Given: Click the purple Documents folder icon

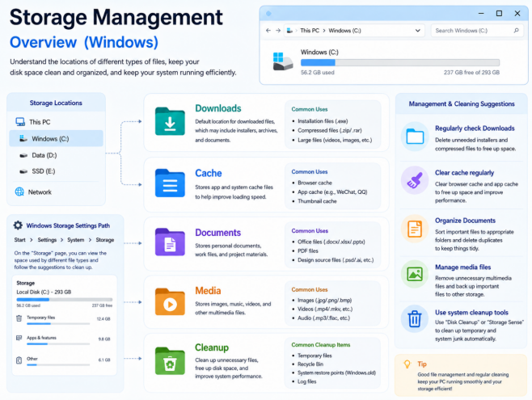Looking at the screenshot, I should 170,242.
